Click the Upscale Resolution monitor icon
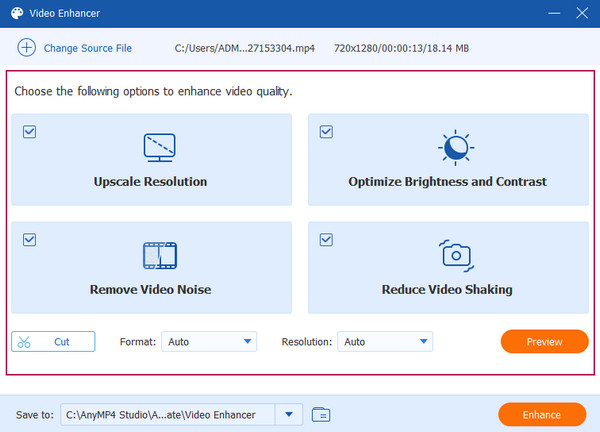The width and height of the screenshot is (600, 432). (x=160, y=148)
